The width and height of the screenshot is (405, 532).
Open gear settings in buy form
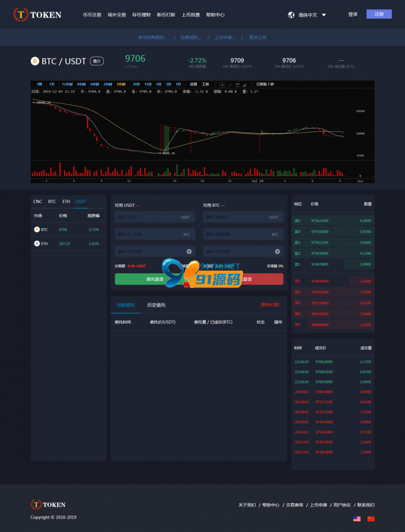[189, 251]
